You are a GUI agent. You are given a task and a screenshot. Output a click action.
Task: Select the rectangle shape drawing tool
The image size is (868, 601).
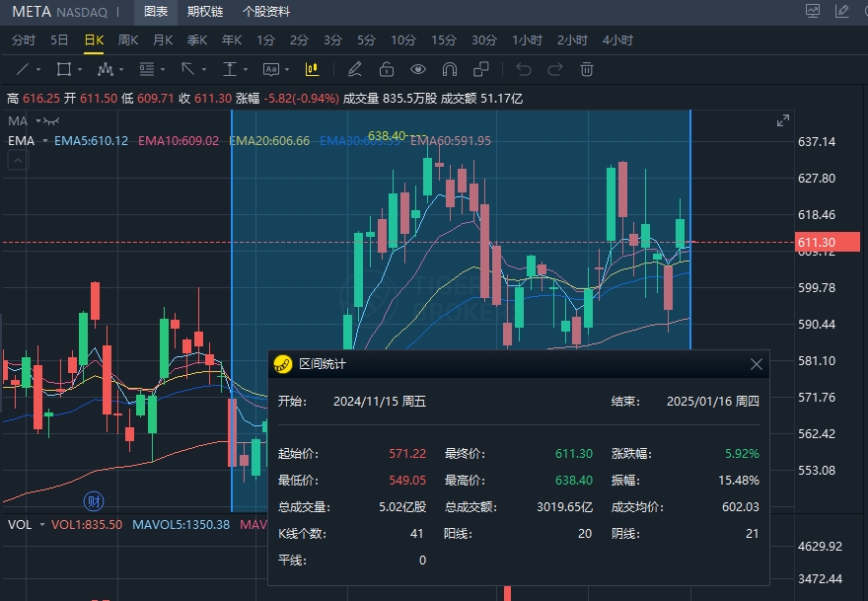pyautogui.click(x=64, y=69)
